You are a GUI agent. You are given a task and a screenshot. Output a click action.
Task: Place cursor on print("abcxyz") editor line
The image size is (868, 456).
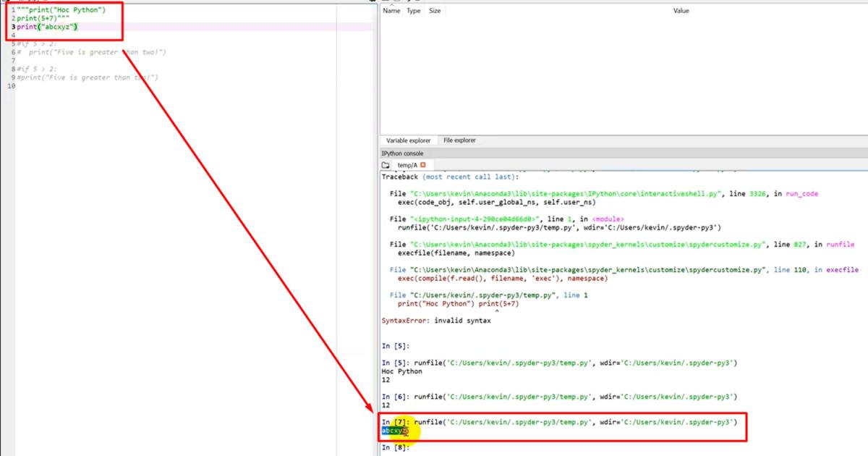(48, 27)
